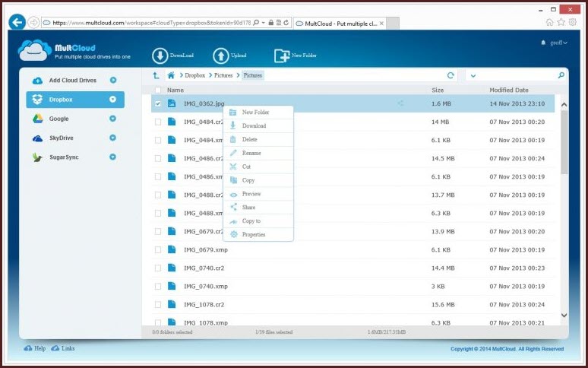Viewport: 588px width, 368px height.
Task: Choose Copy to from context menu
Action: point(258,221)
